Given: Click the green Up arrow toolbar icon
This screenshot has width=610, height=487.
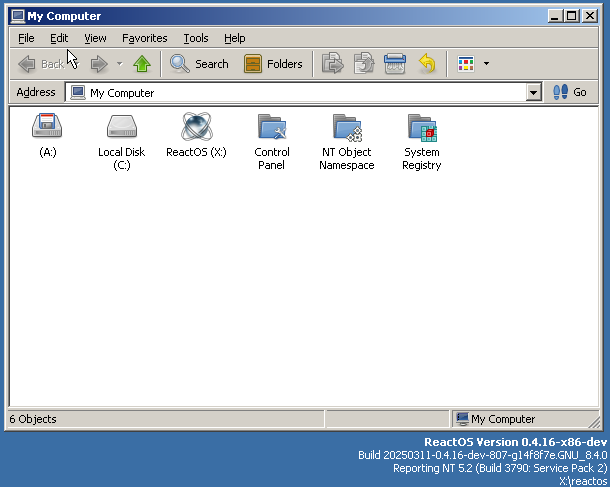Looking at the screenshot, I should click(x=142, y=63).
